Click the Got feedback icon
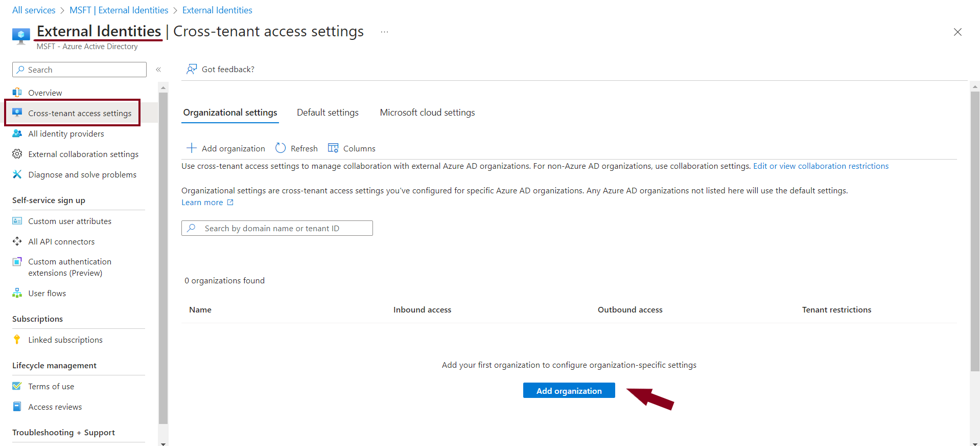The height and width of the screenshot is (446, 980). 192,69
